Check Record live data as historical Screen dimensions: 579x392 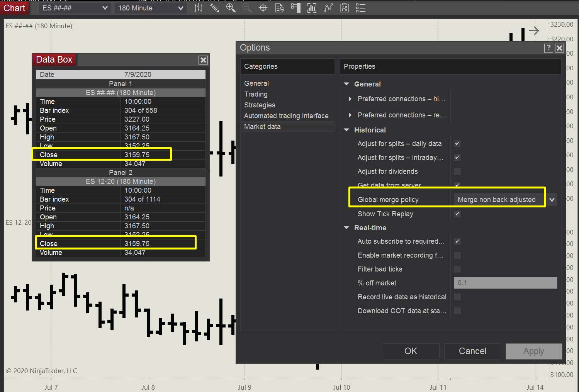pyautogui.click(x=457, y=297)
